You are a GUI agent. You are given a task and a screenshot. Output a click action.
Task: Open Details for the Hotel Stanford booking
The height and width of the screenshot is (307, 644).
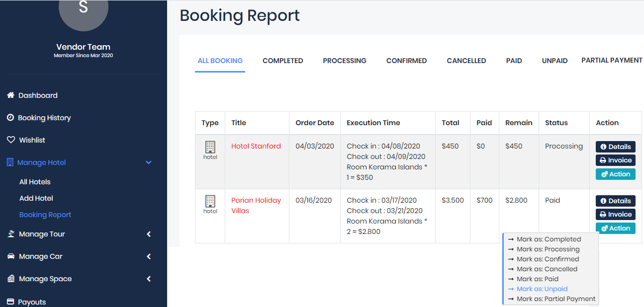click(x=616, y=147)
